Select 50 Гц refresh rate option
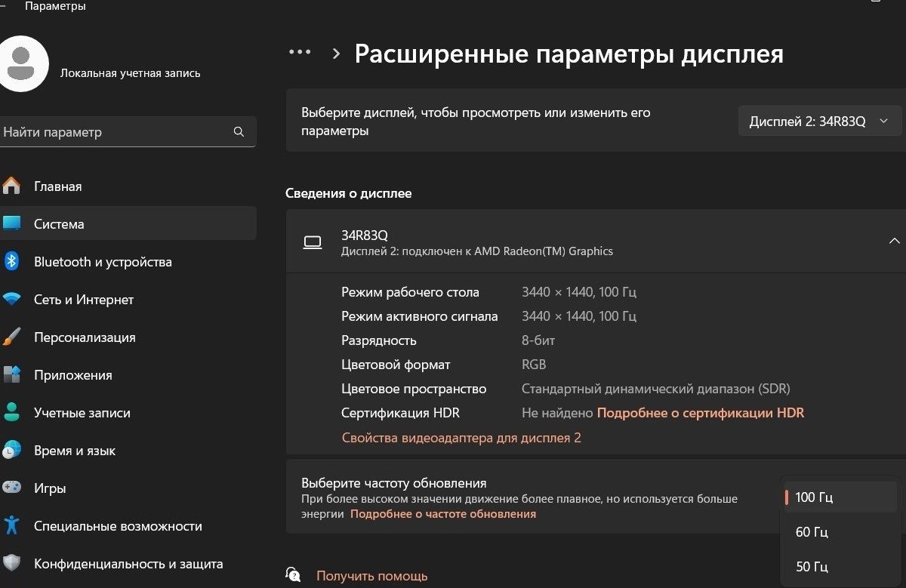 point(812,567)
